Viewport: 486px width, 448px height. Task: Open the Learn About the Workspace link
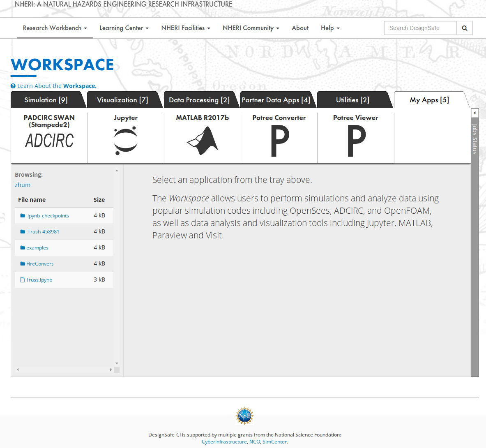pyautogui.click(x=57, y=86)
